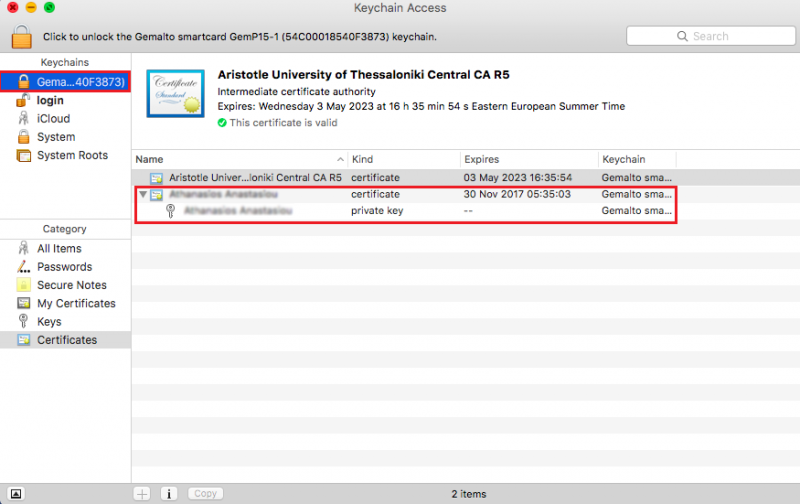
Task: Click the iCloud keys icon
Action: [23, 118]
